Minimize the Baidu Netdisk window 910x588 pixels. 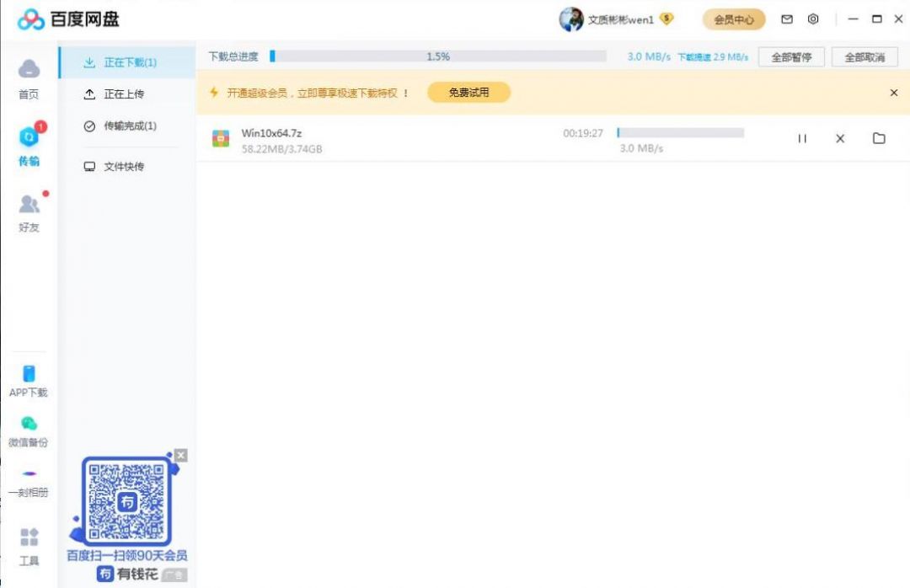tap(853, 19)
